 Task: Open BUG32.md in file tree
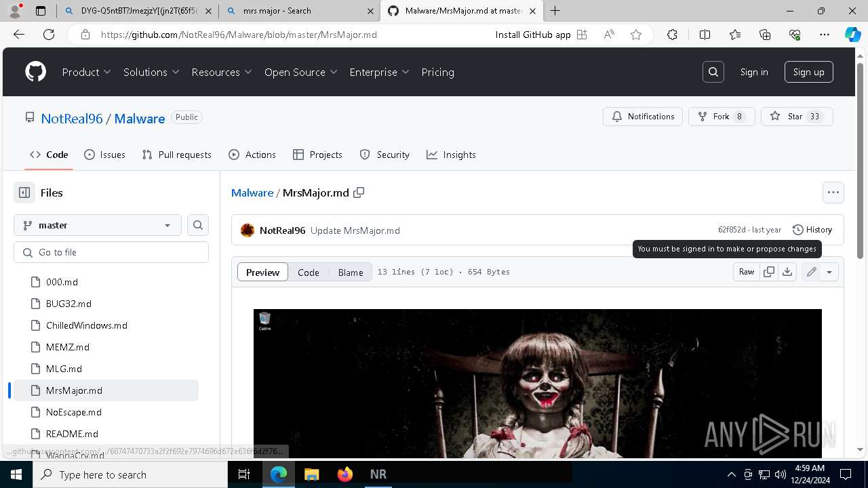(68, 304)
